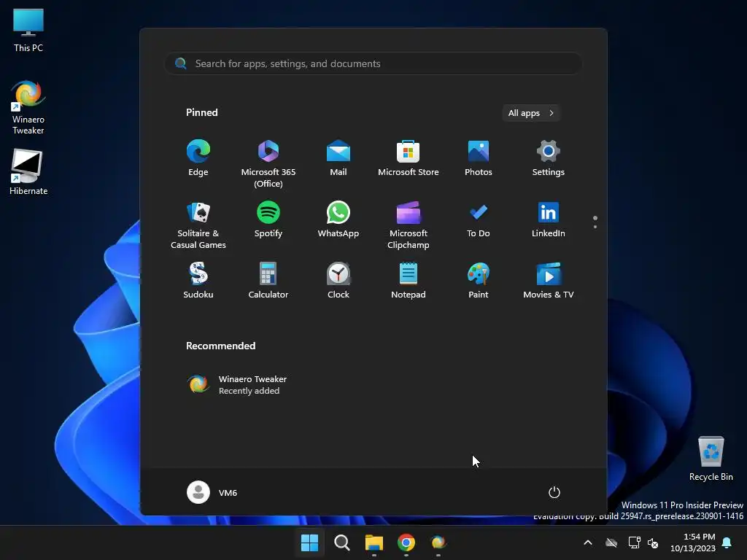
Task: Select Winaero Tweaker desktop shortcut
Action: tap(28, 107)
